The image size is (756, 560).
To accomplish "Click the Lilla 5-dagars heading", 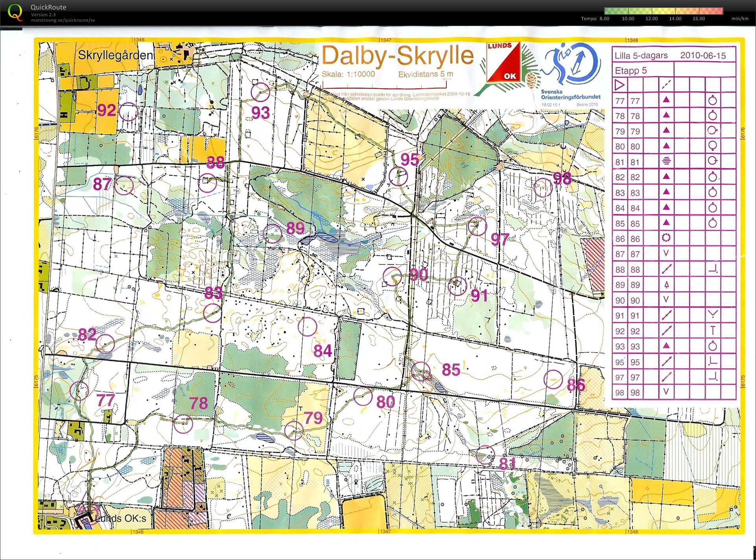I will point(641,55).
